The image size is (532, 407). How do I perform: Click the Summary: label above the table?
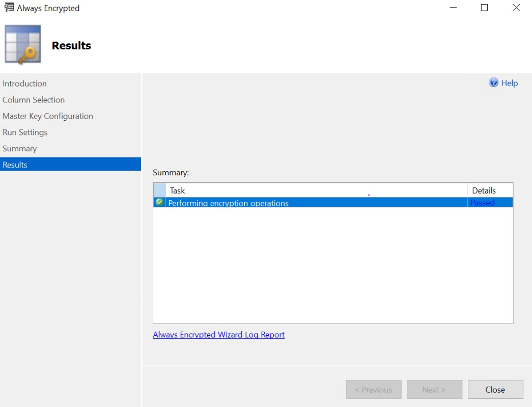pyautogui.click(x=171, y=173)
